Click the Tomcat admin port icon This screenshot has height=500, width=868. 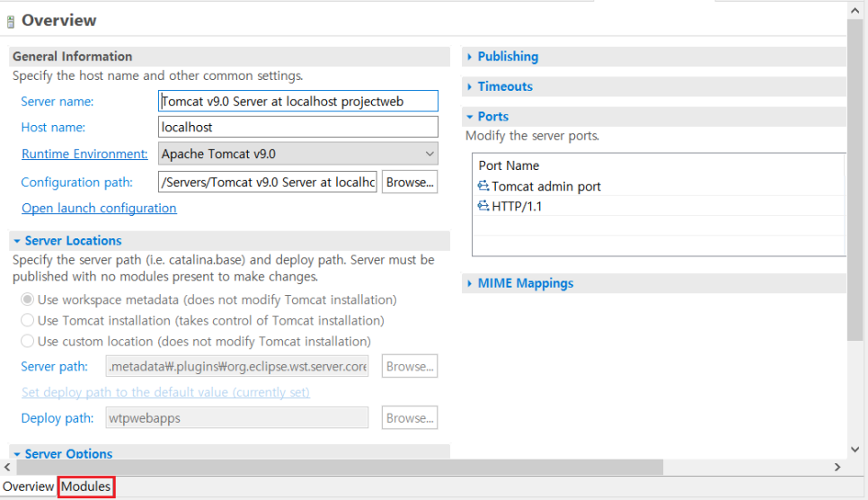pos(483,185)
